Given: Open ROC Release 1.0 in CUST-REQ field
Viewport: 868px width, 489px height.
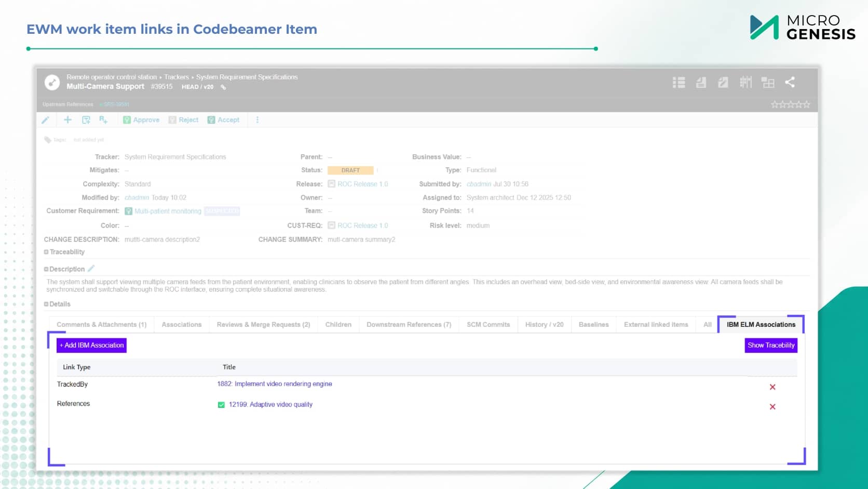Looking at the screenshot, I should point(363,226).
